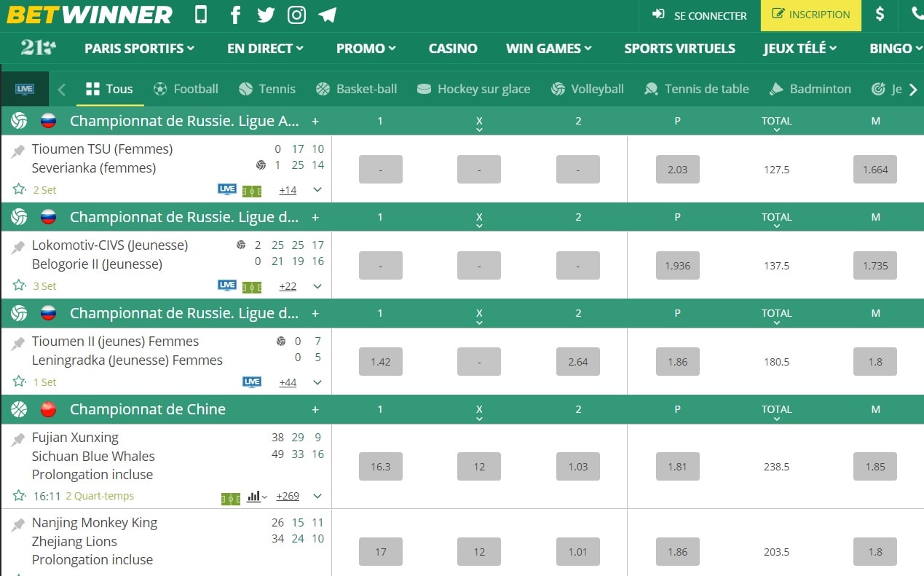Select the 1.42 odds for Tioumen II

[380, 361]
